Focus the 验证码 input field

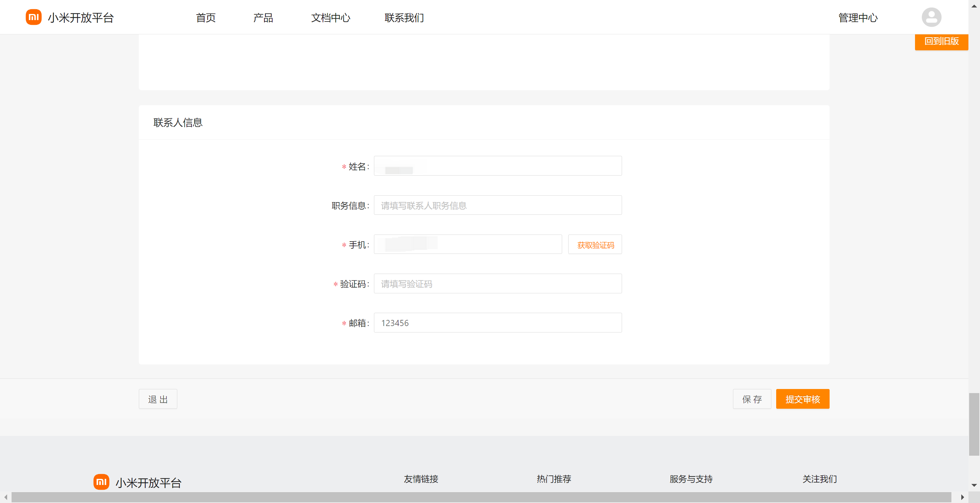[497, 284]
